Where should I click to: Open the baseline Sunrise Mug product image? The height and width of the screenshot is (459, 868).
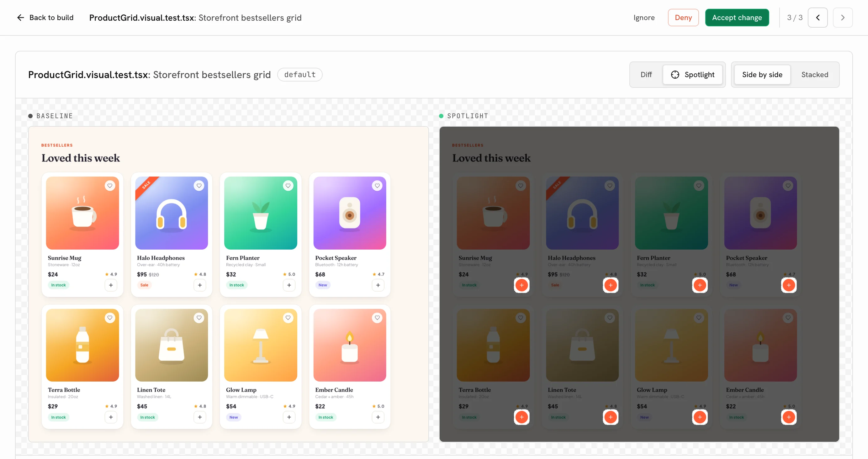click(82, 213)
